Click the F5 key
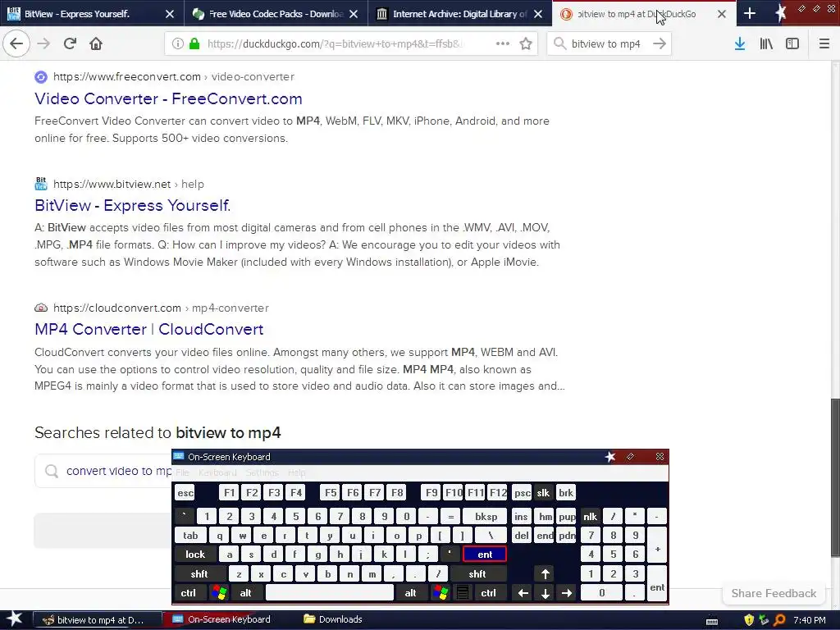The image size is (840, 630). point(331,493)
